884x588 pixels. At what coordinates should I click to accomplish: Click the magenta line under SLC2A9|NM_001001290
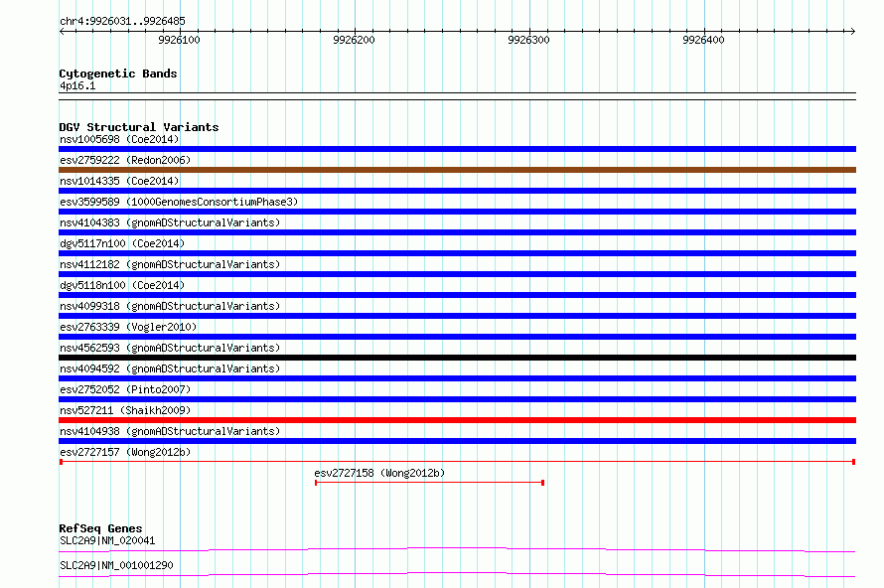(x=457, y=574)
